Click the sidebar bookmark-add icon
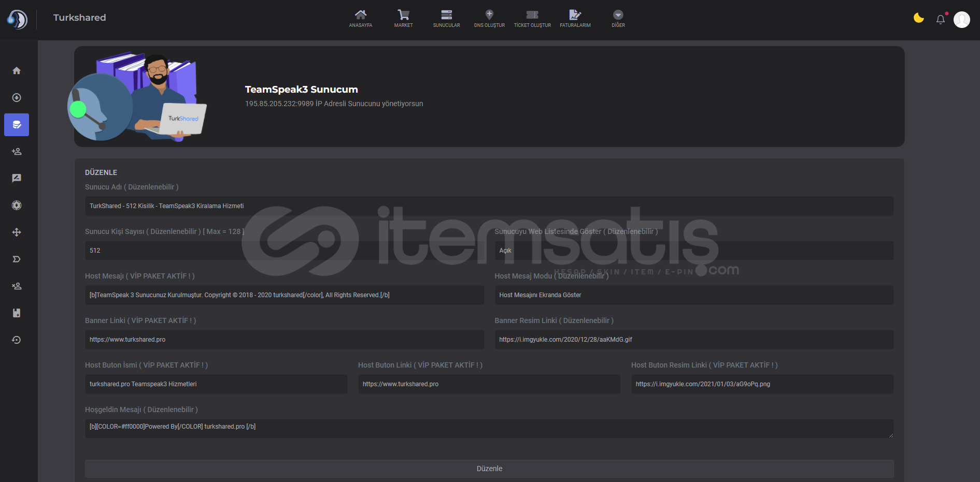 click(17, 313)
